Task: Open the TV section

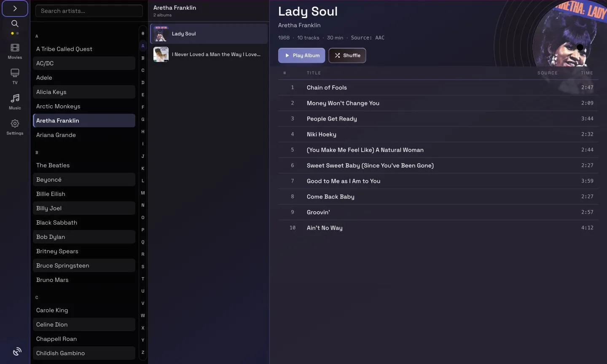Action: [15, 77]
